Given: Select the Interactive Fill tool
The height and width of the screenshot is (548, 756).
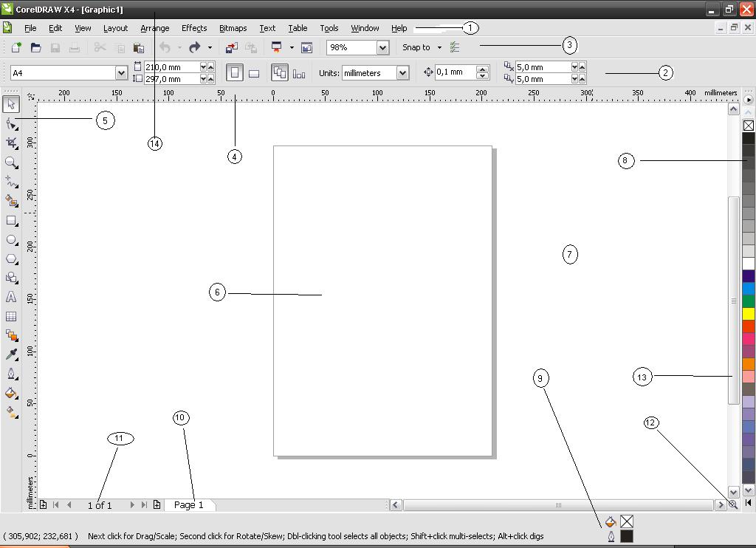Looking at the screenshot, I should click(11, 412).
